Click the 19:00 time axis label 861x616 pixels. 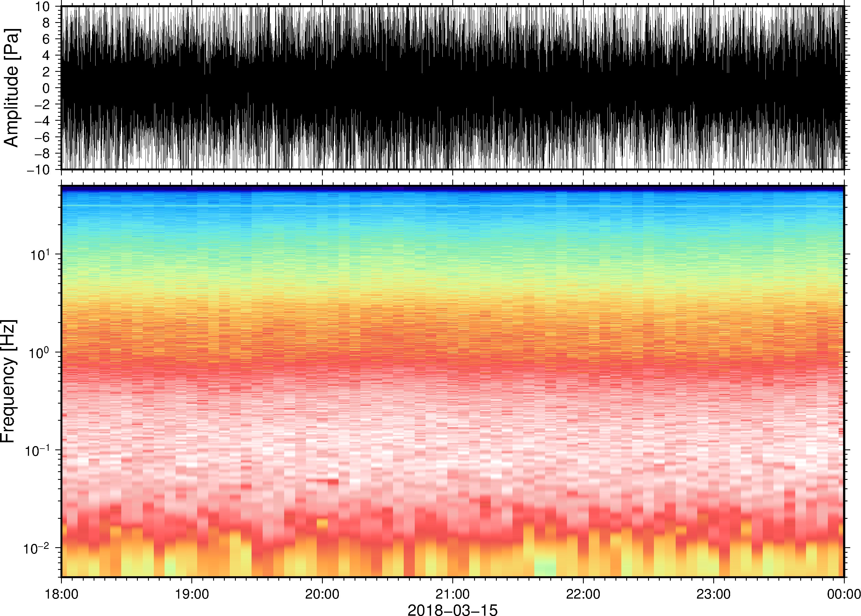click(192, 594)
